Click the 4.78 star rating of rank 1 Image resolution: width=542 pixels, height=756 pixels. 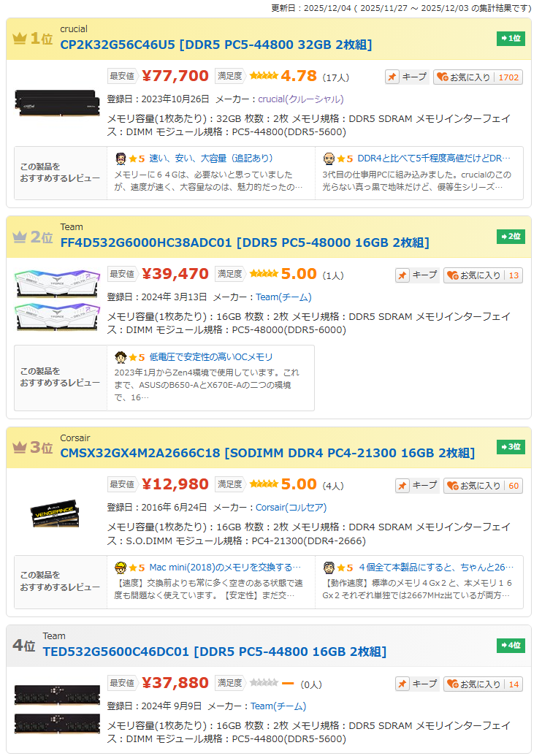[283, 76]
